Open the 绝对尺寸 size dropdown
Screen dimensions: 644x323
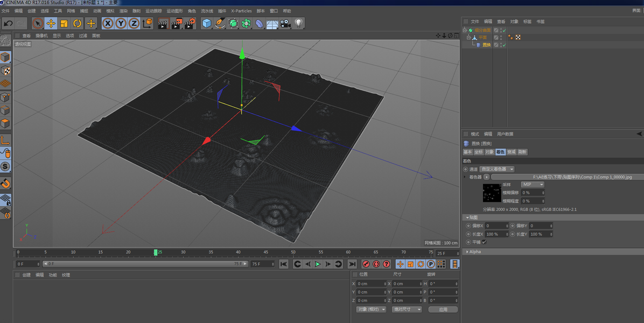pos(407,309)
